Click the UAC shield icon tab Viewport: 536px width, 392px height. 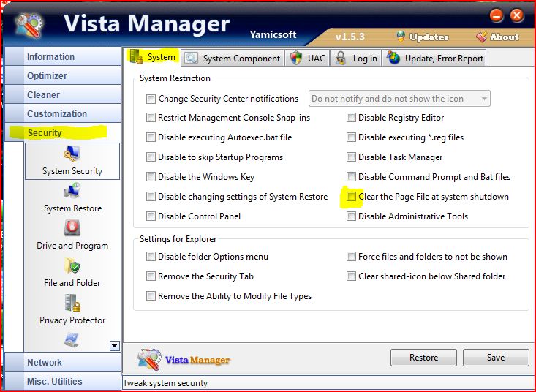(x=296, y=58)
